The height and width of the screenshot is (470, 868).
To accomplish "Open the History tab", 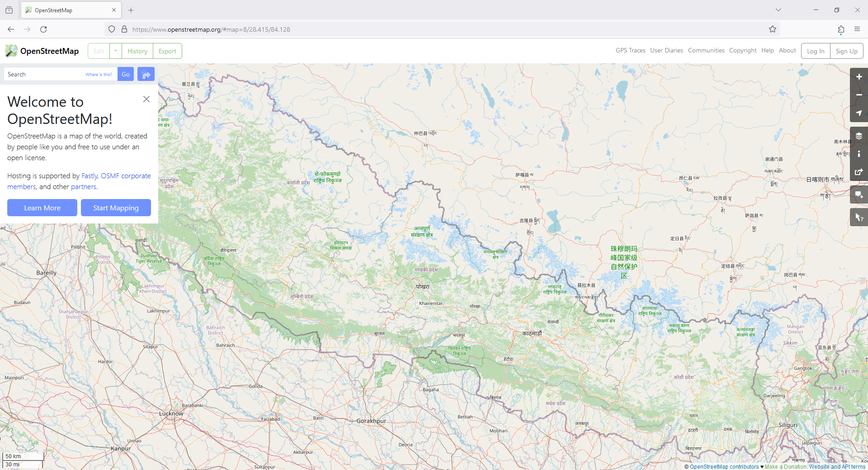I will pyautogui.click(x=137, y=51).
